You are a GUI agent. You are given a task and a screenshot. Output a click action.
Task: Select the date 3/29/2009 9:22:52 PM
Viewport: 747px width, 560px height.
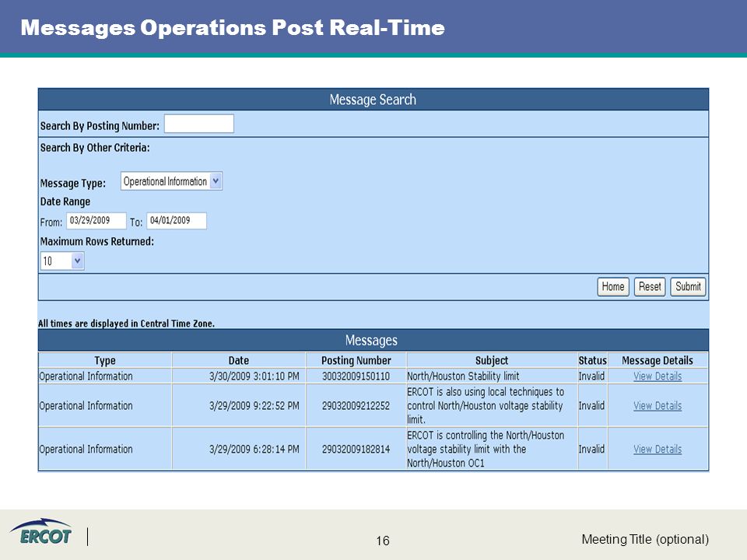pyautogui.click(x=254, y=406)
